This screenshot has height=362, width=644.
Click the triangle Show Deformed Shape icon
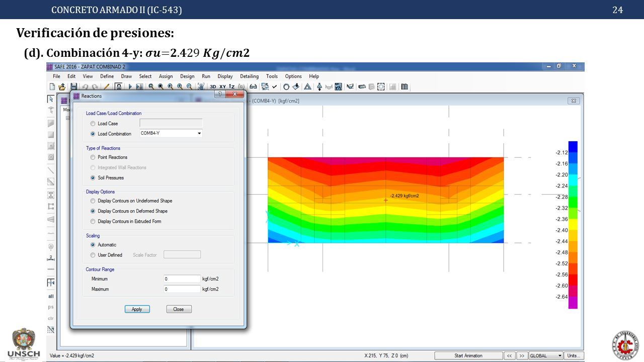coord(307,86)
